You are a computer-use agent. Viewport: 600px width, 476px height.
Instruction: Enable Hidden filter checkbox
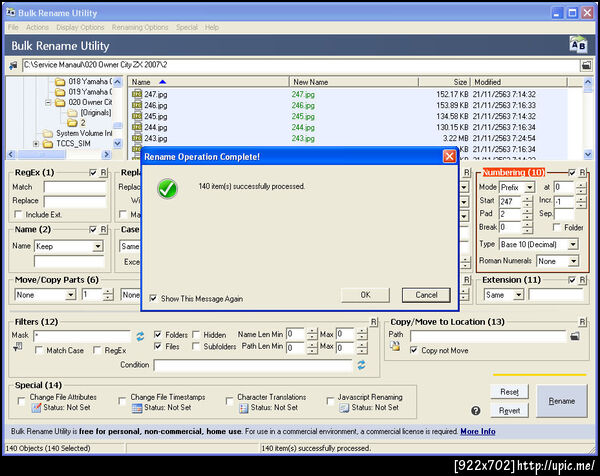click(196, 334)
